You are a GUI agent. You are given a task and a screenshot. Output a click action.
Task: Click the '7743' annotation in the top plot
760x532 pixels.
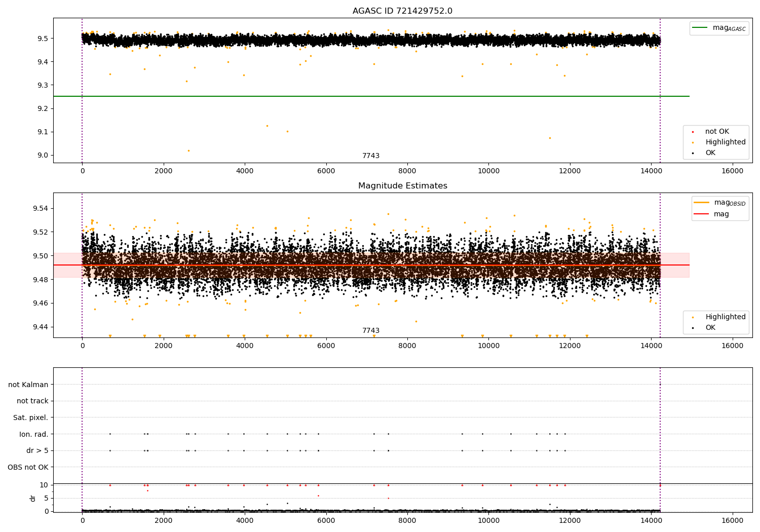(370, 156)
